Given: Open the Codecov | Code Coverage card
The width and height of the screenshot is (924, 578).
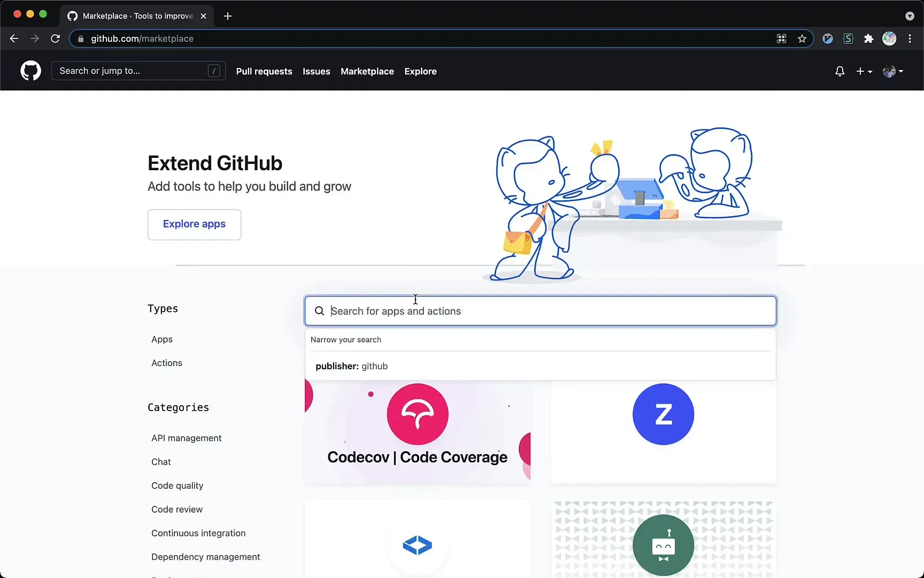Looking at the screenshot, I should click(x=418, y=432).
